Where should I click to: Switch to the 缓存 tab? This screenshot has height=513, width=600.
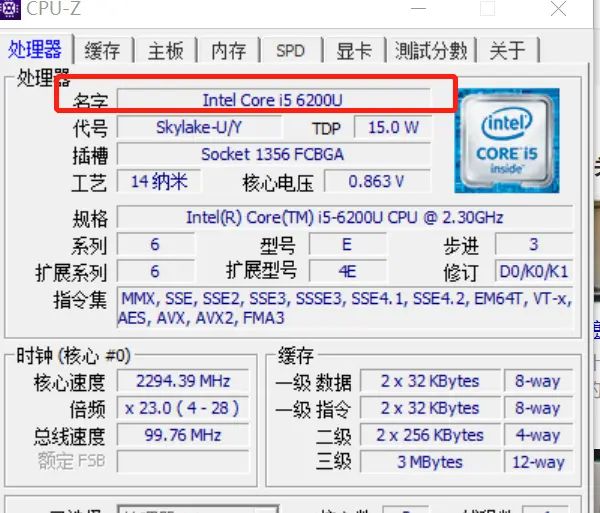tap(103, 50)
